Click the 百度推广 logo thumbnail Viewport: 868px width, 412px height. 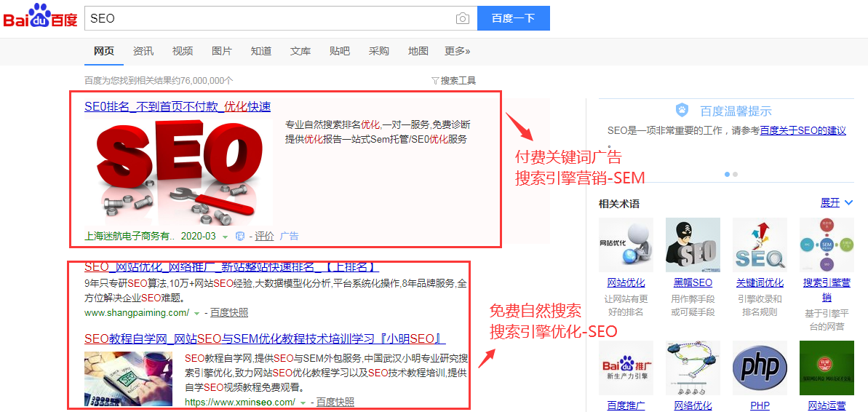[x=626, y=368]
